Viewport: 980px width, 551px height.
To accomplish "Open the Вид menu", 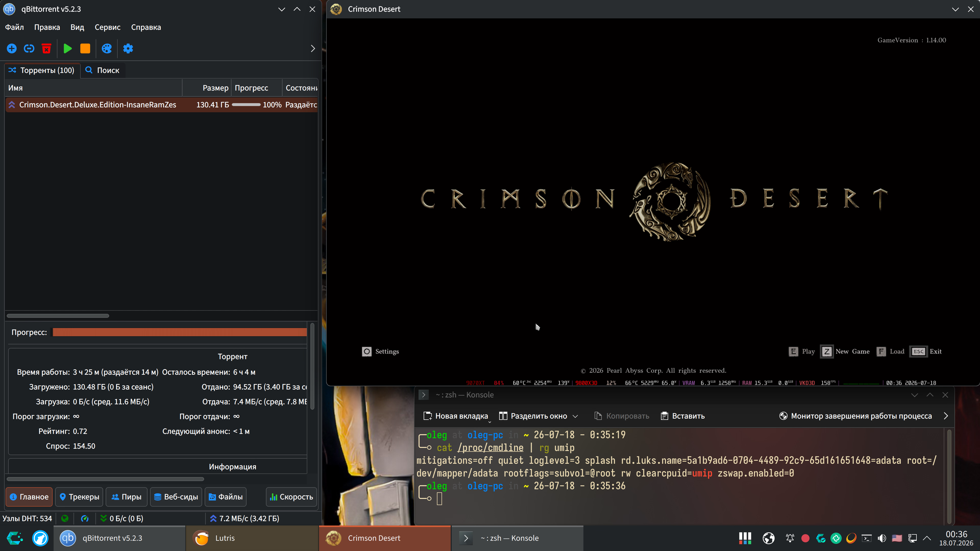I will tap(77, 27).
